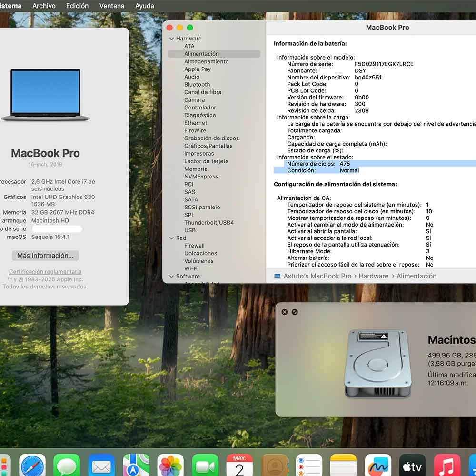Launch Music from the Dock
476x476 pixels.
447,466
